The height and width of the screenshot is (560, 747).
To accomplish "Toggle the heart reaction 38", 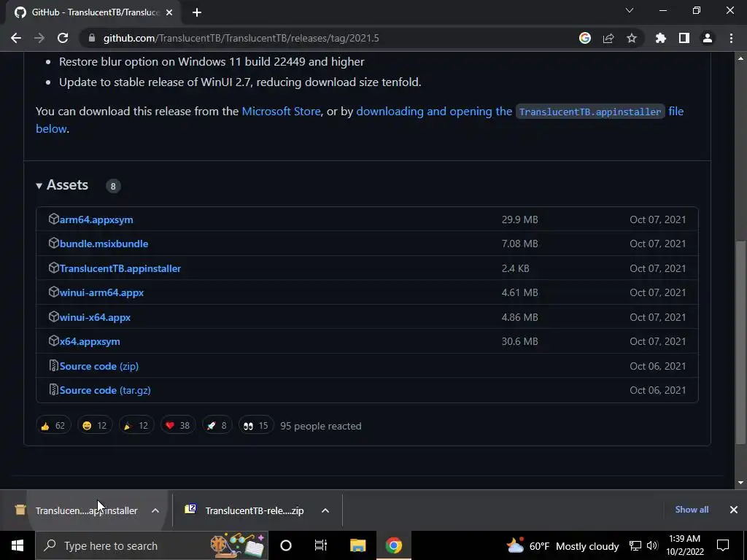I will click(x=178, y=425).
